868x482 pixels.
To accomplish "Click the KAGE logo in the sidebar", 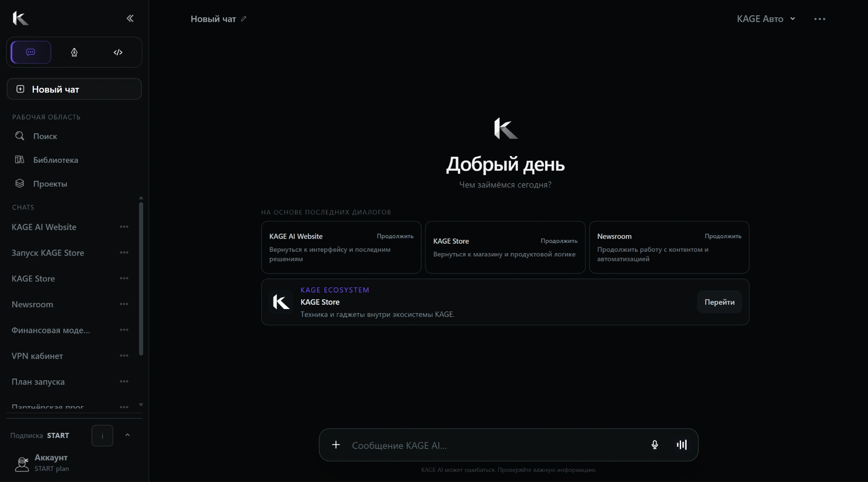I will pyautogui.click(x=20, y=18).
